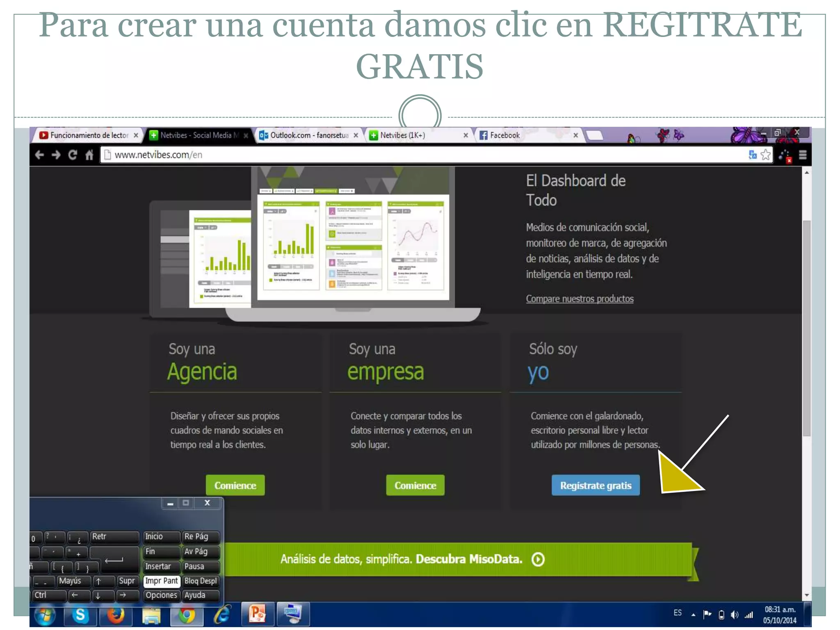Click the Ayuda keyboard key
This screenshot has width=840, height=630.
pos(201,595)
